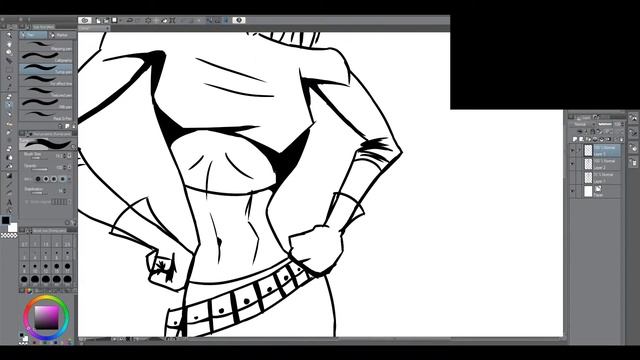Choose the Mapping pen brush

47,46
